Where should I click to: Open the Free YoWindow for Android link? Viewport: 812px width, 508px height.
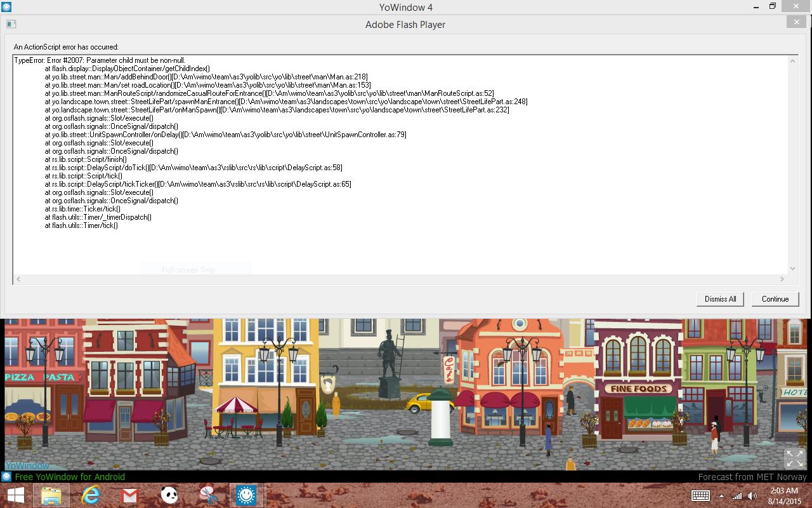[x=70, y=477]
